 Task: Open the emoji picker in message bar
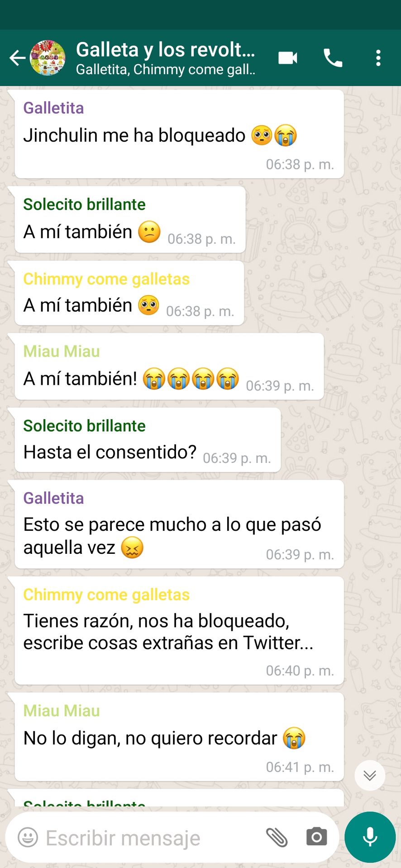[28, 837]
